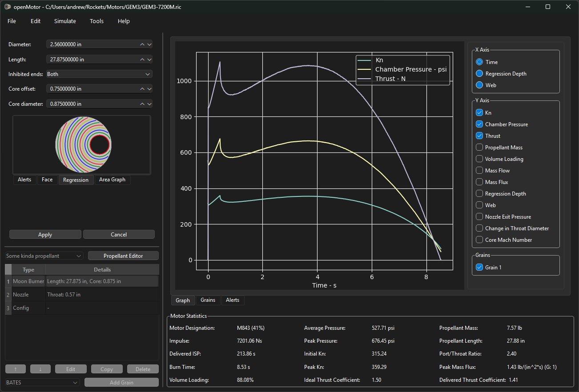Click the openMotor app icon in title bar

coord(8,7)
